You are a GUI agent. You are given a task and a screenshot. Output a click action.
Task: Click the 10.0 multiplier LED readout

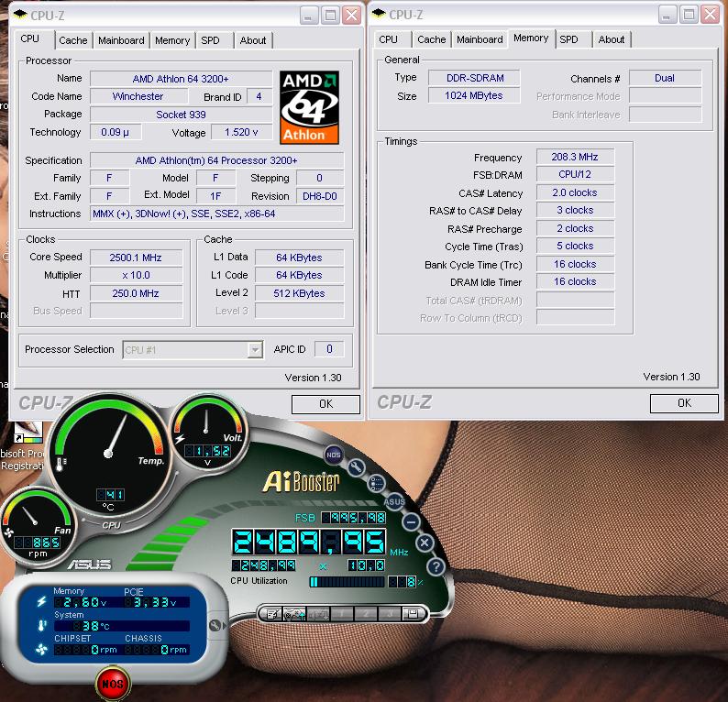point(367,565)
